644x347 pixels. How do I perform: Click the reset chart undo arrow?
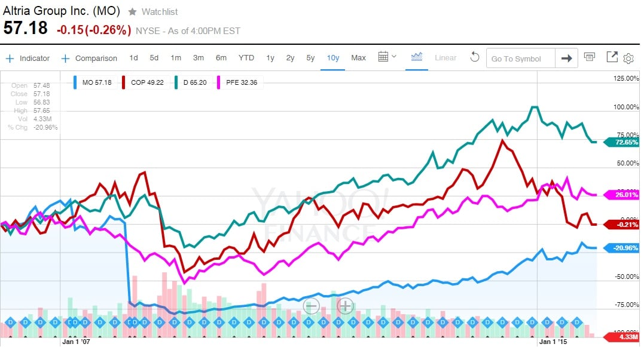coord(475,58)
